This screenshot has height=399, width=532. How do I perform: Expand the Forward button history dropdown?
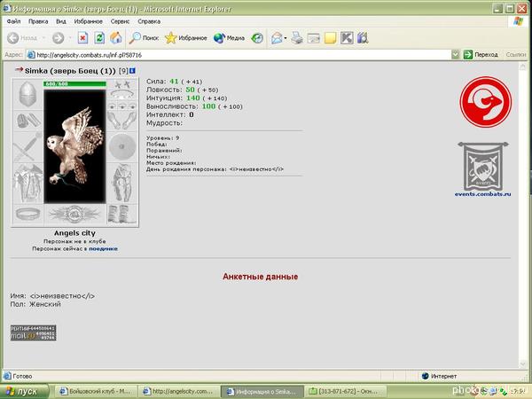(70, 38)
